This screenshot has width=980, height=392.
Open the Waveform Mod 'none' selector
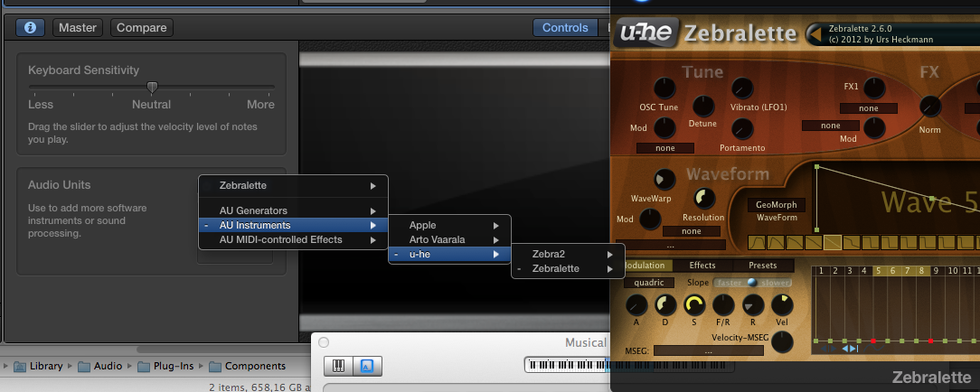692,231
